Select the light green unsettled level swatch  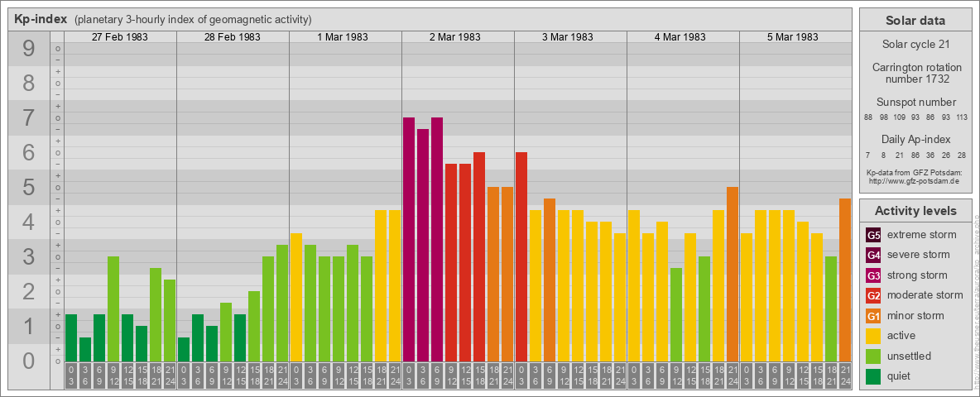pyautogui.click(x=873, y=356)
